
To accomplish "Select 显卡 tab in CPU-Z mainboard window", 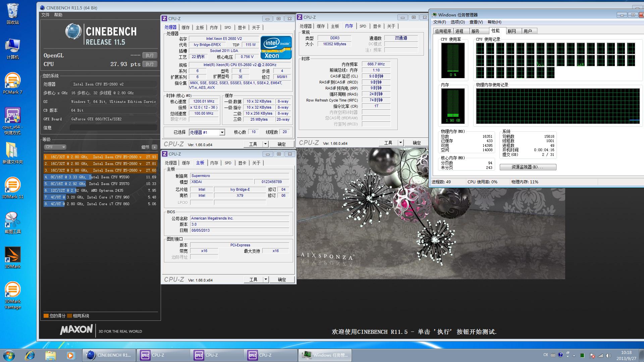I will click(x=242, y=163).
